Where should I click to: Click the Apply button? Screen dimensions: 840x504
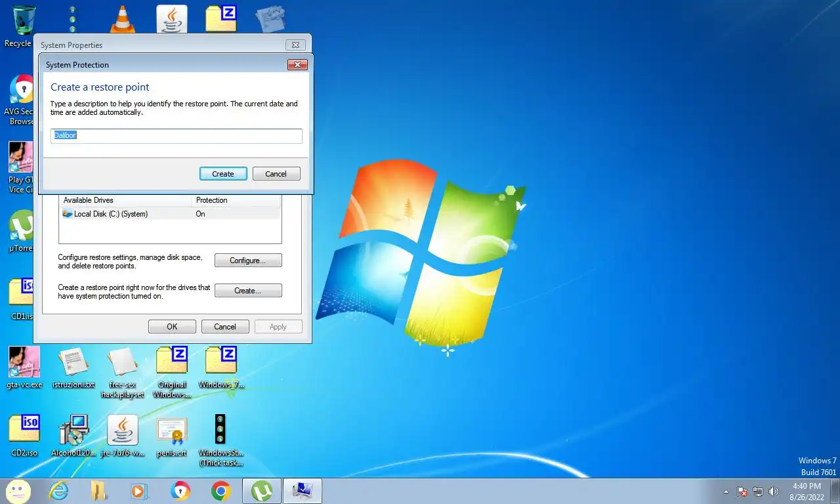click(x=278, y=327)
